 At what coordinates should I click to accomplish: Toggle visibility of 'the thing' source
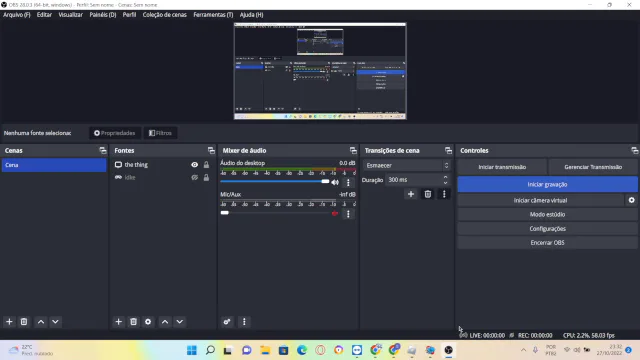(195, 164)
